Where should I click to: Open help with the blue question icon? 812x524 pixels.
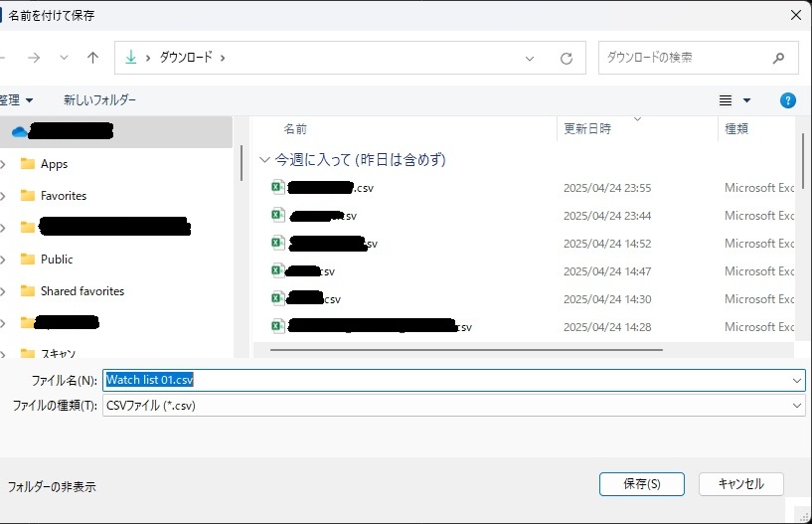pyautogui.click(x=788, y=100)
